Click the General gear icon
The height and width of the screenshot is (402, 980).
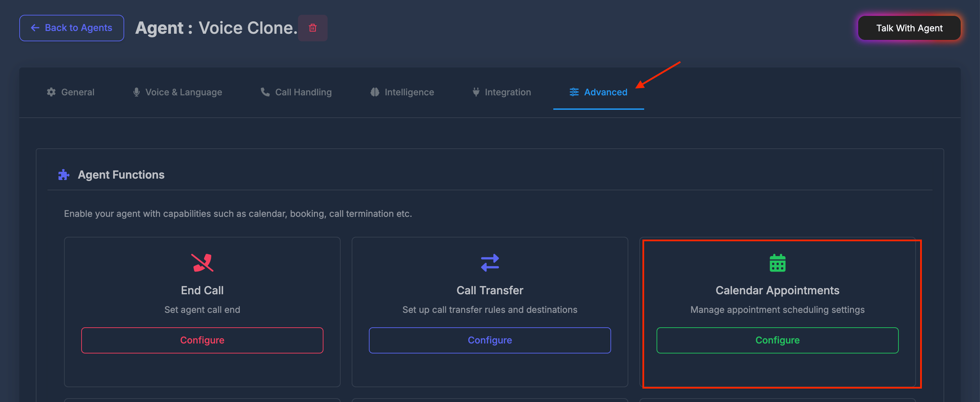coord(51,92)
